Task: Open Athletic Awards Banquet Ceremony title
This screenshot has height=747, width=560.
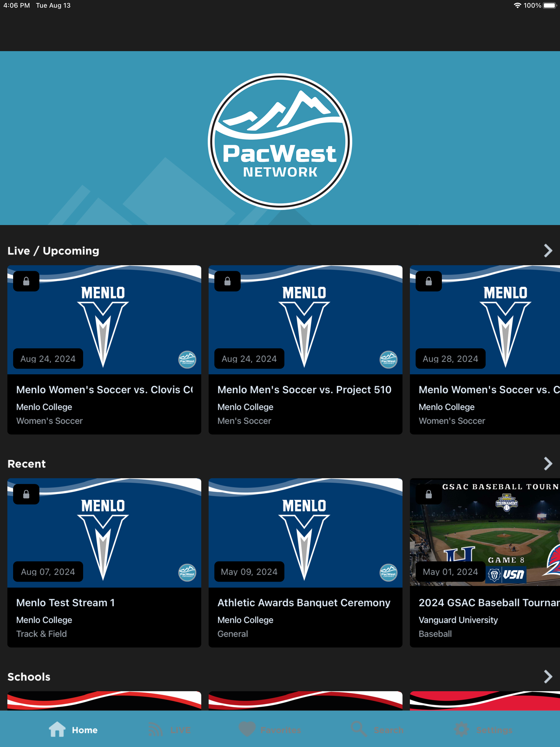Action: click(x=304, y=603)
